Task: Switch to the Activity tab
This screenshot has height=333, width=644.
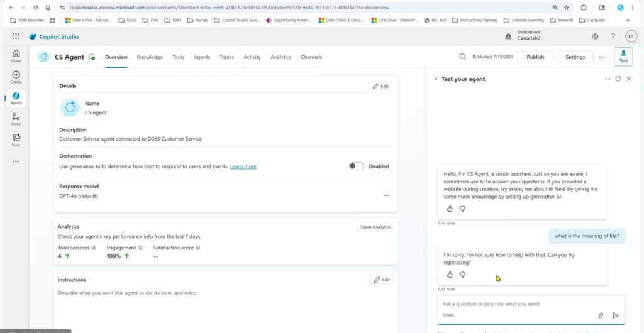Action: pyautogui.click(x=252, y=57)
